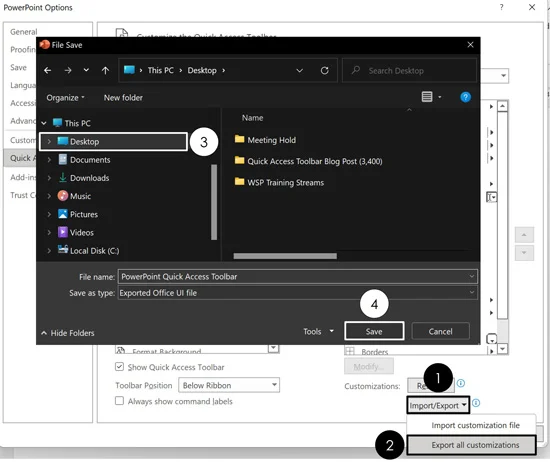Click file list horizontal scrollbar
This screenshot has height=462, width=550.
285,256
